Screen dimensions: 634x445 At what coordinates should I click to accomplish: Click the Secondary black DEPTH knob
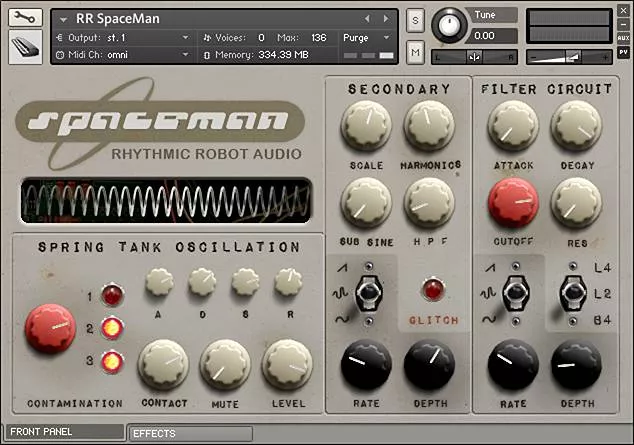[x=429, y=365]
